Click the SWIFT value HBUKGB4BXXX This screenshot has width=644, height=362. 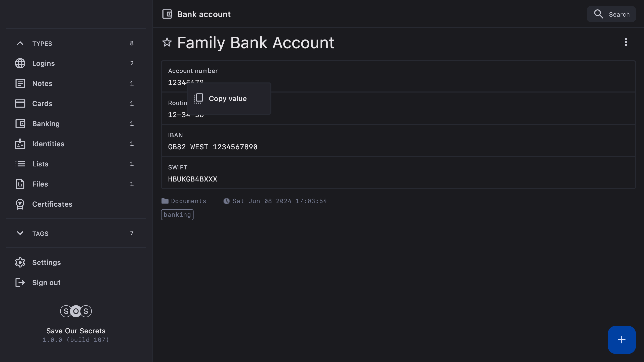[192, 179]
